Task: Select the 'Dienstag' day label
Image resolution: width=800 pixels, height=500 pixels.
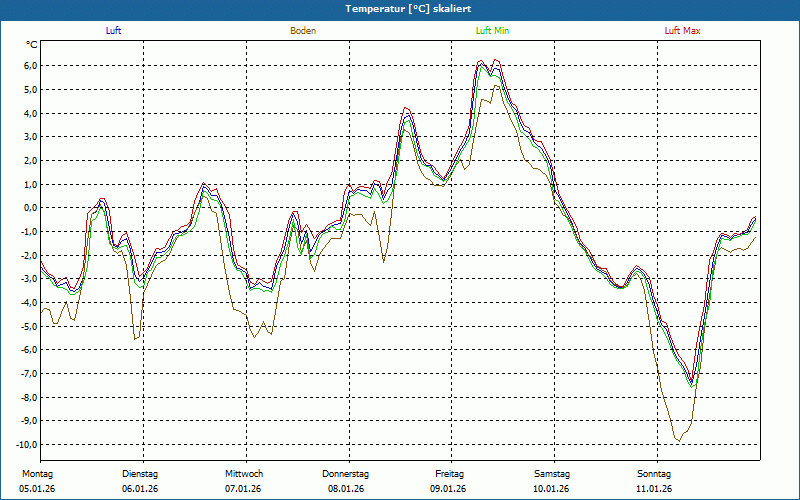Action: click(139, 474)
